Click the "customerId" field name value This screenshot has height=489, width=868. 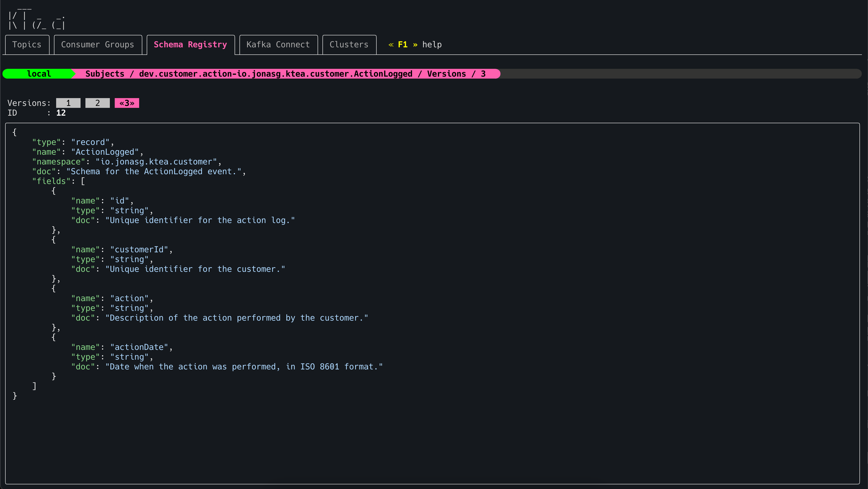click(x=139, y=250)
